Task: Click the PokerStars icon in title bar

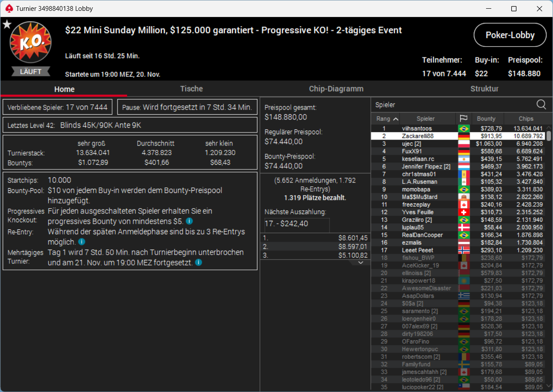Action: click(x=9, y=8)
